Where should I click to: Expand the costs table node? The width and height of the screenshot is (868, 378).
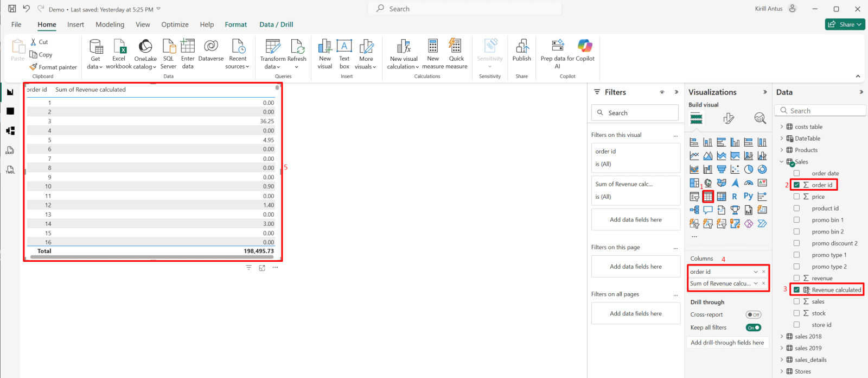pyautogui.click(x=782, y=127)
